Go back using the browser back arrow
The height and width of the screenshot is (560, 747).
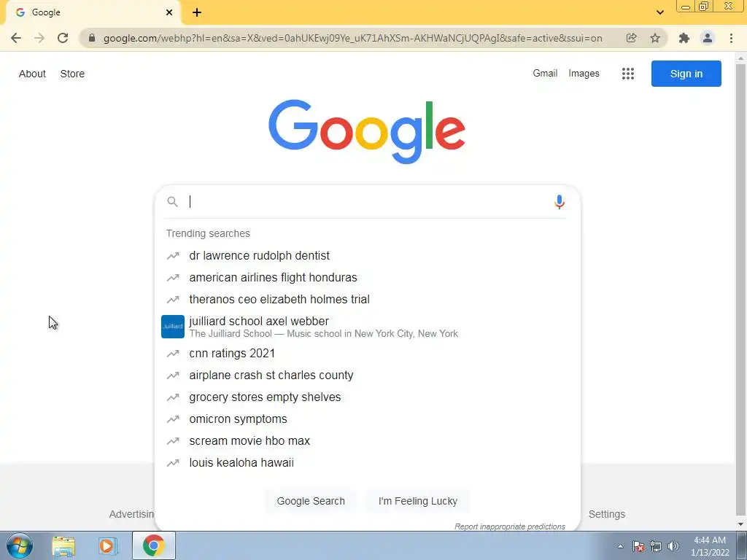point(16,38)
